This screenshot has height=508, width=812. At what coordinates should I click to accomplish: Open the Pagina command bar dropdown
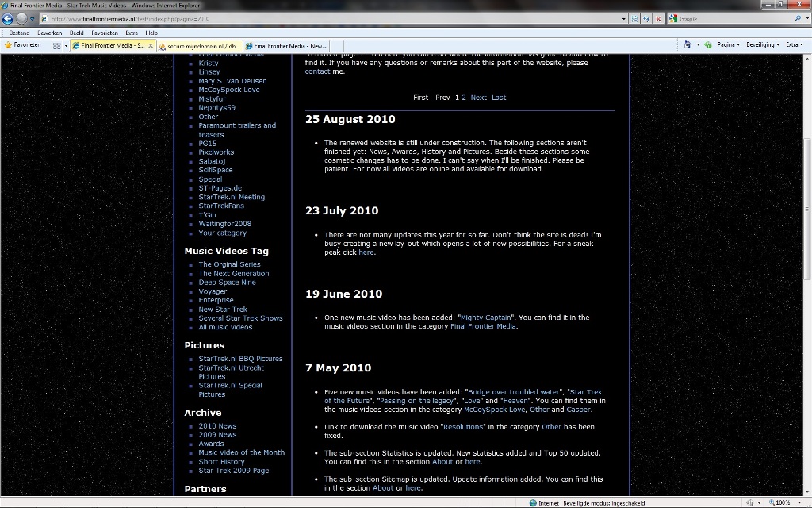pyautogui.click(x=728, y=44)
